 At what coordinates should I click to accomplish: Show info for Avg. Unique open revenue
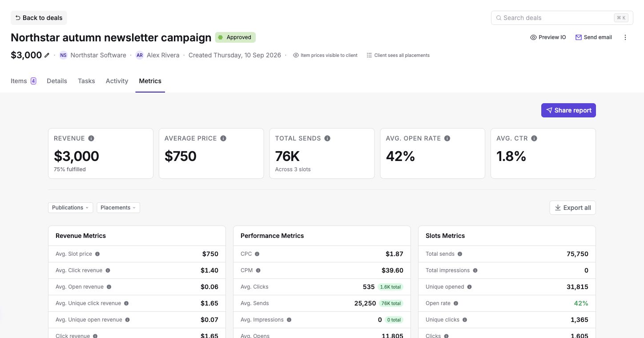(x=127, y=320)
